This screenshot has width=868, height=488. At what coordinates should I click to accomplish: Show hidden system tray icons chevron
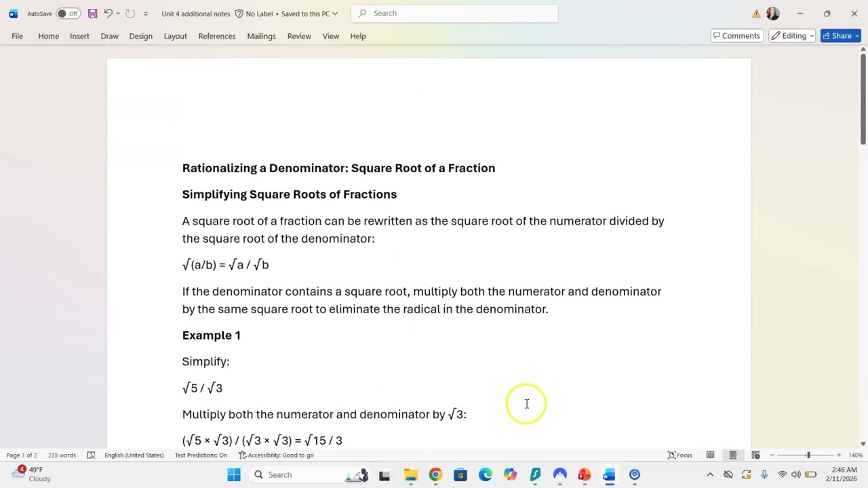(x=710, y=474)
